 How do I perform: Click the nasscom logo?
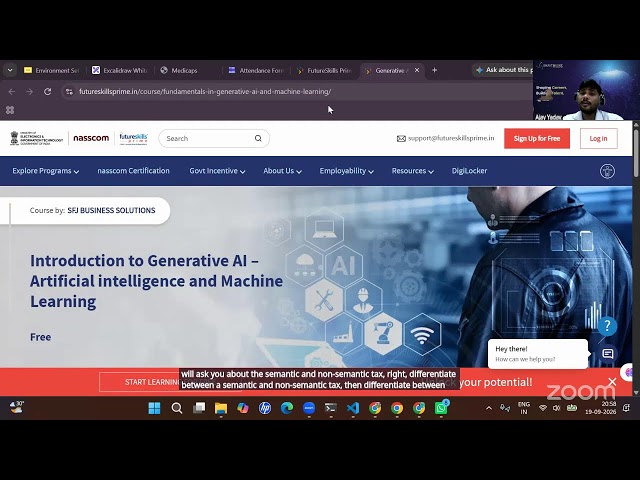(91, 138)
